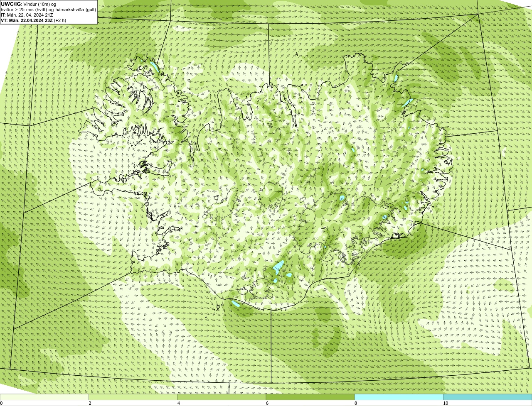The width and height of the screenshot is (532, 406).
Task: Click the palest 0–2 m/s legend color
Action: 44,397
